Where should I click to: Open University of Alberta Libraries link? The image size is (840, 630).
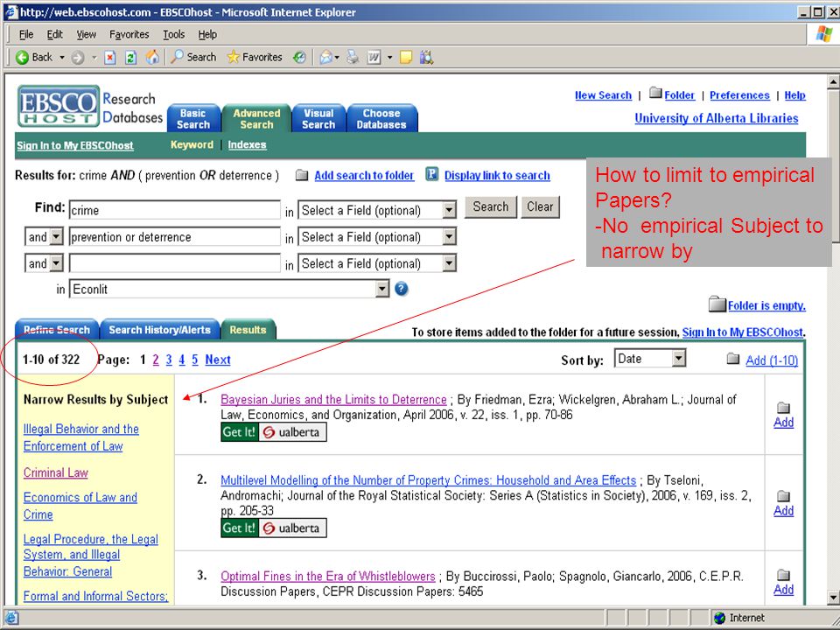(717, 118)
